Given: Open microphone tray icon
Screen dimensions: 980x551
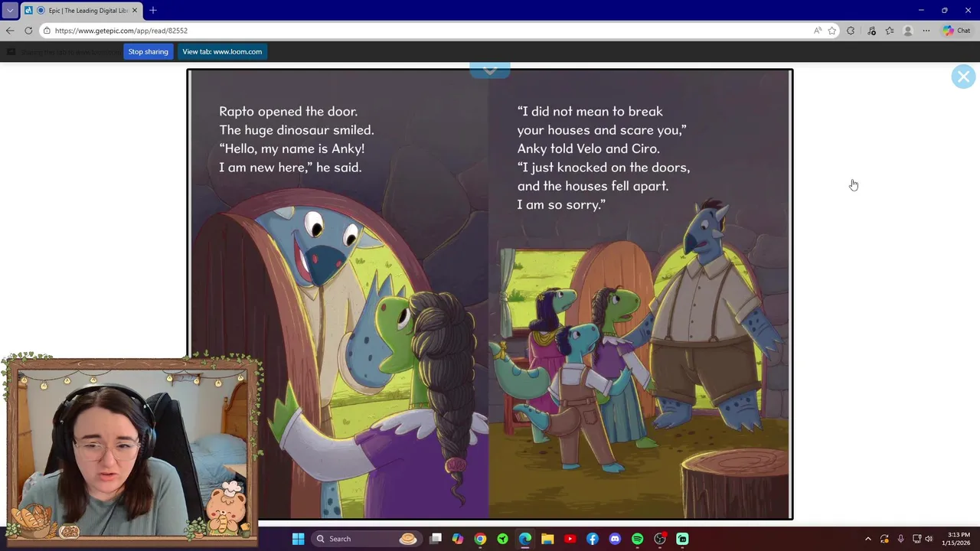Looking at the screenshot, I should coord(900,539).
